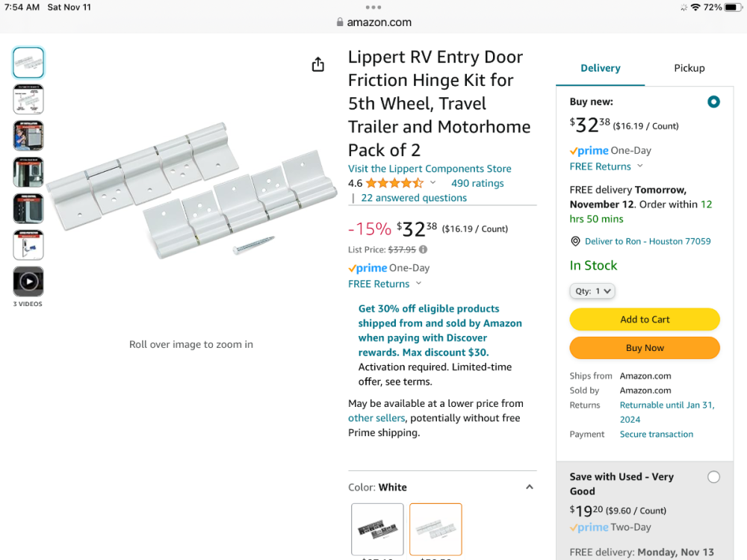This screenshot has width=747, height=560.
Task: Tap the share icon above product image
Action: click(318, 65)
